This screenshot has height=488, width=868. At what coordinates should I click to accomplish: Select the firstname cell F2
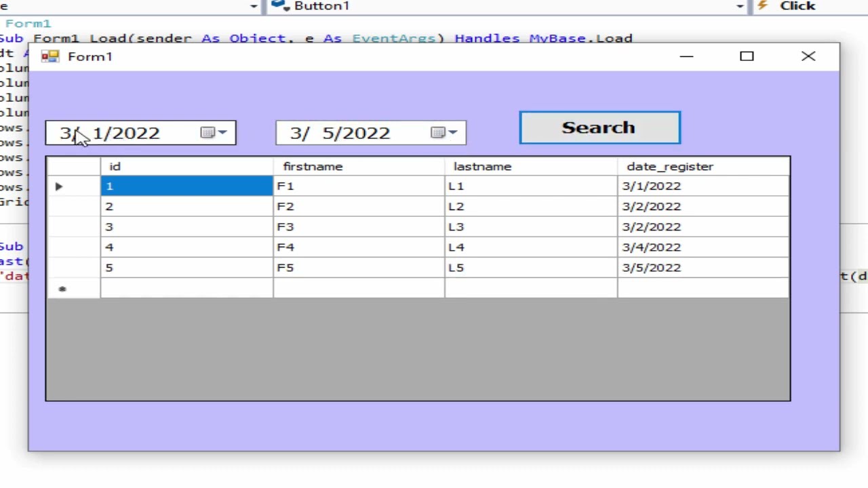[x=359, y=207]
